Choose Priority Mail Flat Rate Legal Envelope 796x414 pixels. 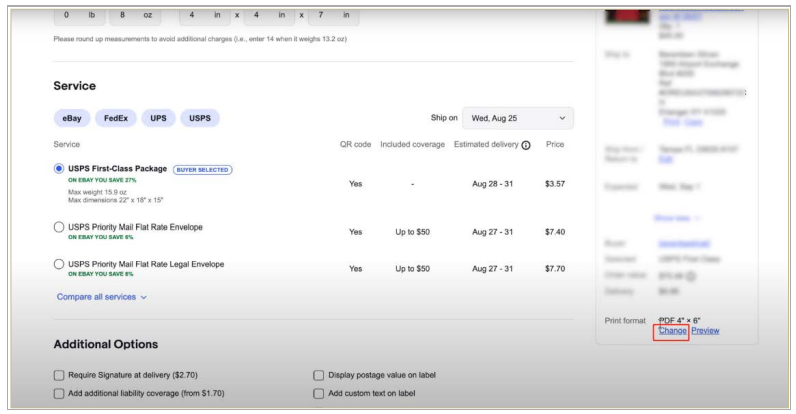pos(59,264)
